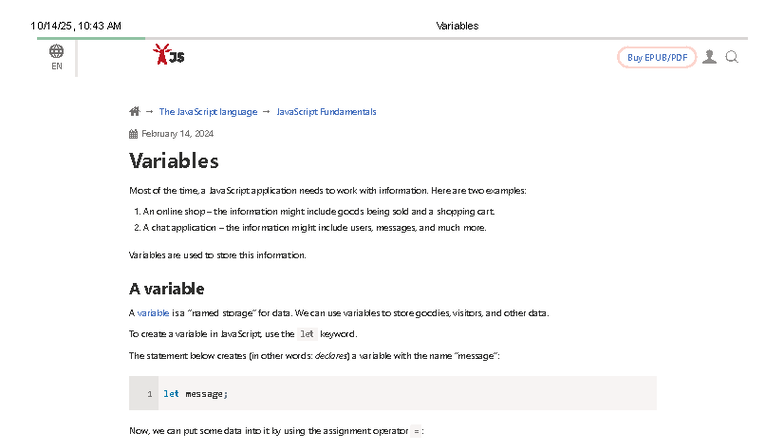Go to the home breadcrumb icon

pos(135,112)
